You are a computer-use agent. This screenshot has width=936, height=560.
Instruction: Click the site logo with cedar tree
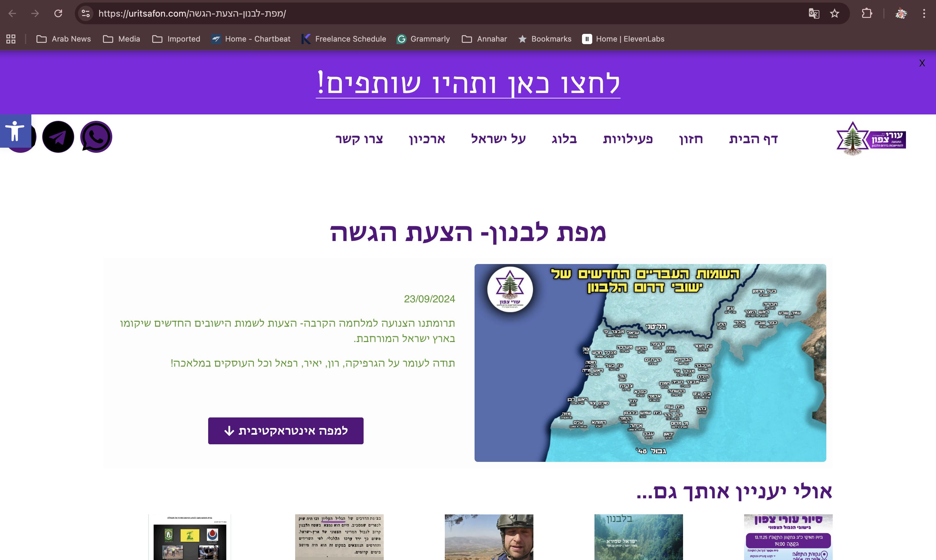pyautogui.click(x=870, y=138)
